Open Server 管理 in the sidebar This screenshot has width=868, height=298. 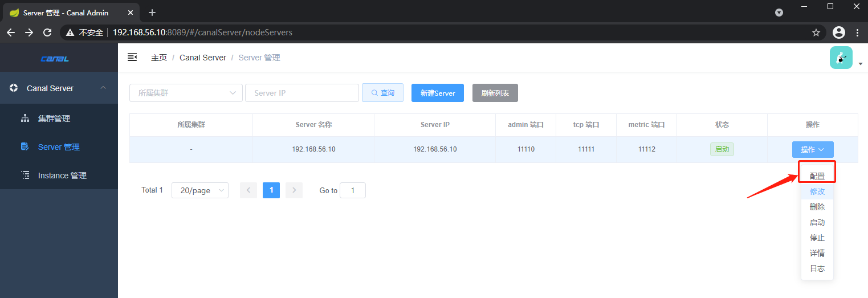tap(59, 147)
